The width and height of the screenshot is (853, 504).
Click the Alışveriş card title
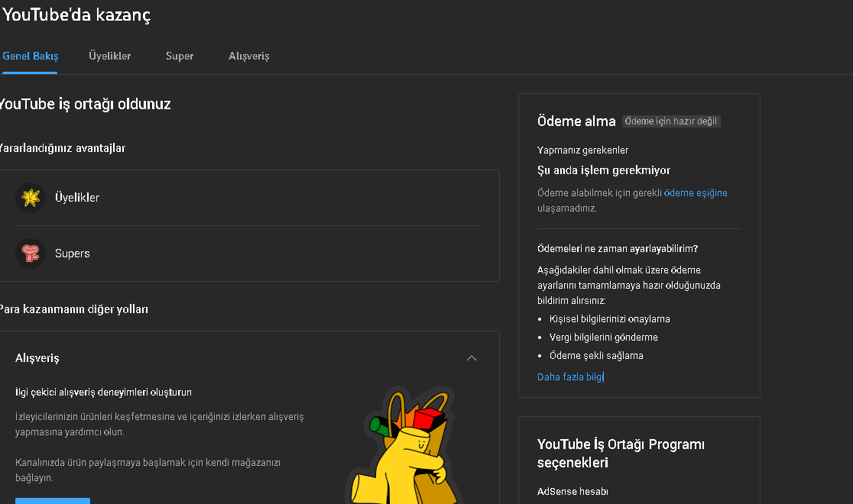[37, 358]
